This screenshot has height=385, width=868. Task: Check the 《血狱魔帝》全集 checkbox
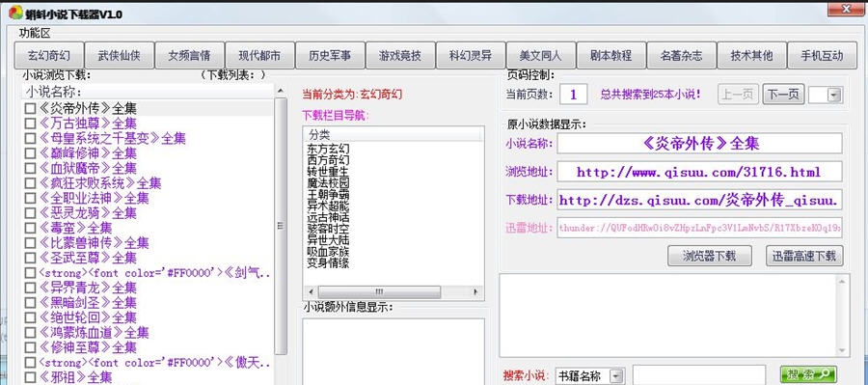point(30,169)
